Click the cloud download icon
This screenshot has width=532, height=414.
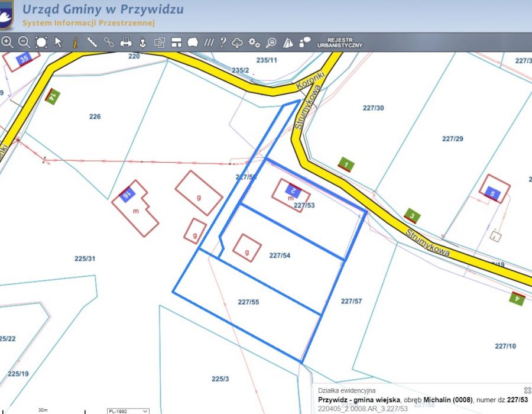click(x=237, y=43)
